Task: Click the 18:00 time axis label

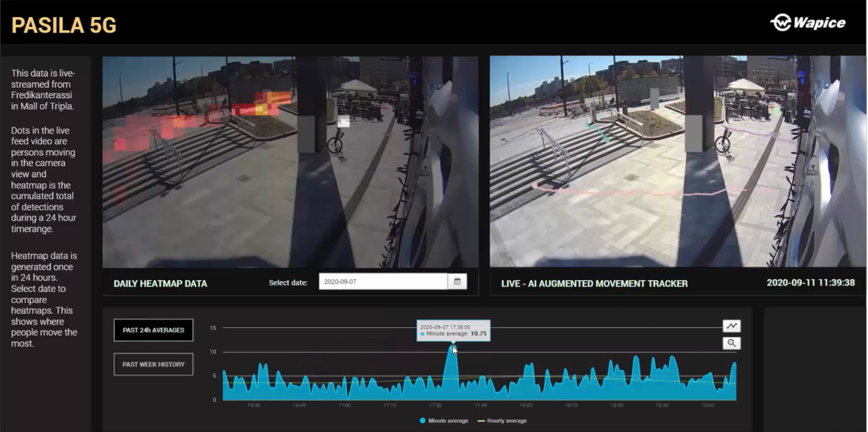Action: pos(526,405)
